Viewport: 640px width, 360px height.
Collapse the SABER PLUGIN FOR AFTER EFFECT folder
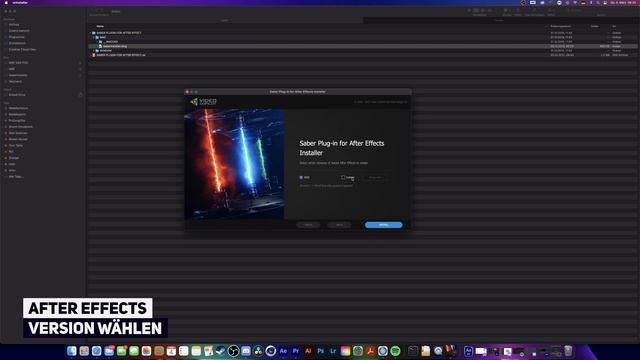tap(91, 33)
